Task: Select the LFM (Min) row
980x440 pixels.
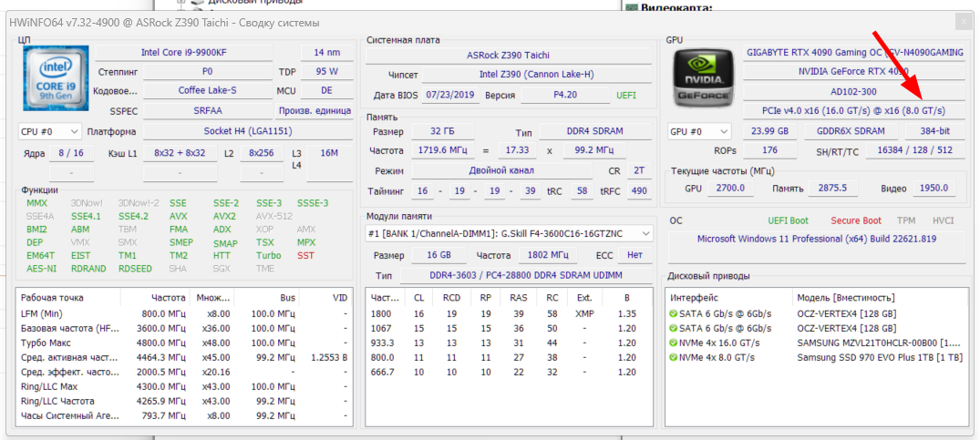Action: [184, 314]
